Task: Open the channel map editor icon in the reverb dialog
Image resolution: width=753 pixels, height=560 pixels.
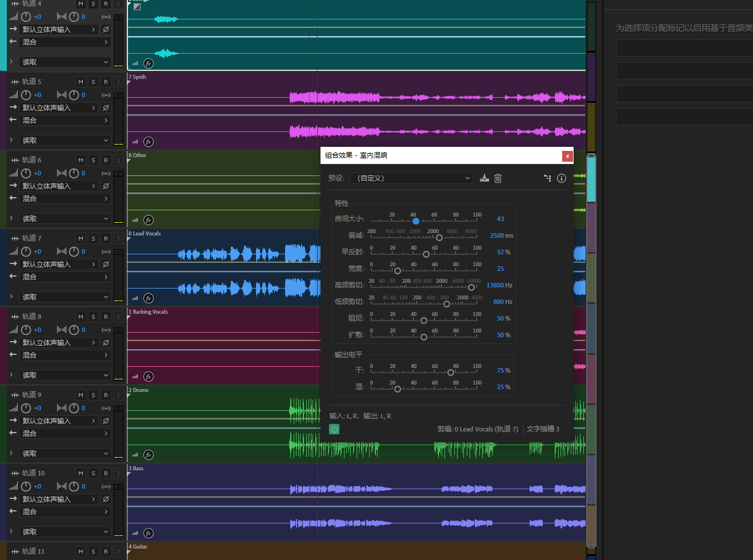Action: pos(547,178)
